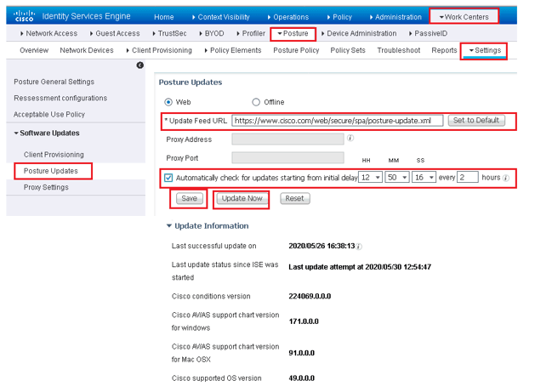This screenshot has width=535, height=392.
Task: Switch to the Policy Sets tab
Action: click(x=347, y=50)
